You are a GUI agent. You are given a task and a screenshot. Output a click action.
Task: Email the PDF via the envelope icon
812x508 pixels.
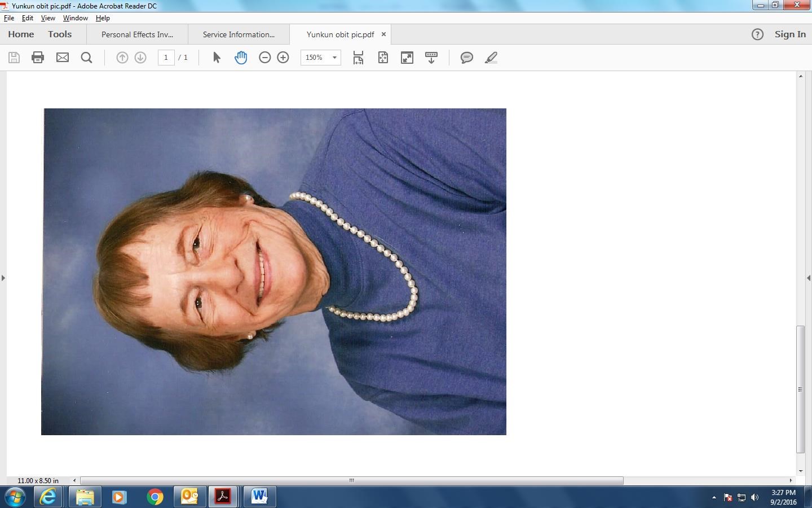62,57
